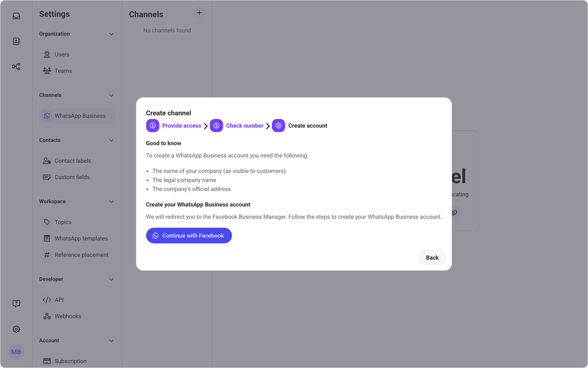Open the settings gear icon

click(x=16, y=329)
